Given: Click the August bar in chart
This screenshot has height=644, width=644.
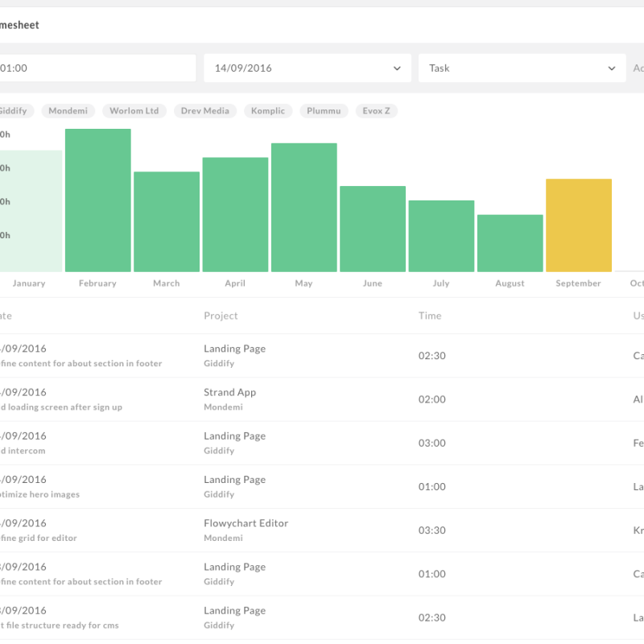Looking at the screenshot, I should point(510,243).
